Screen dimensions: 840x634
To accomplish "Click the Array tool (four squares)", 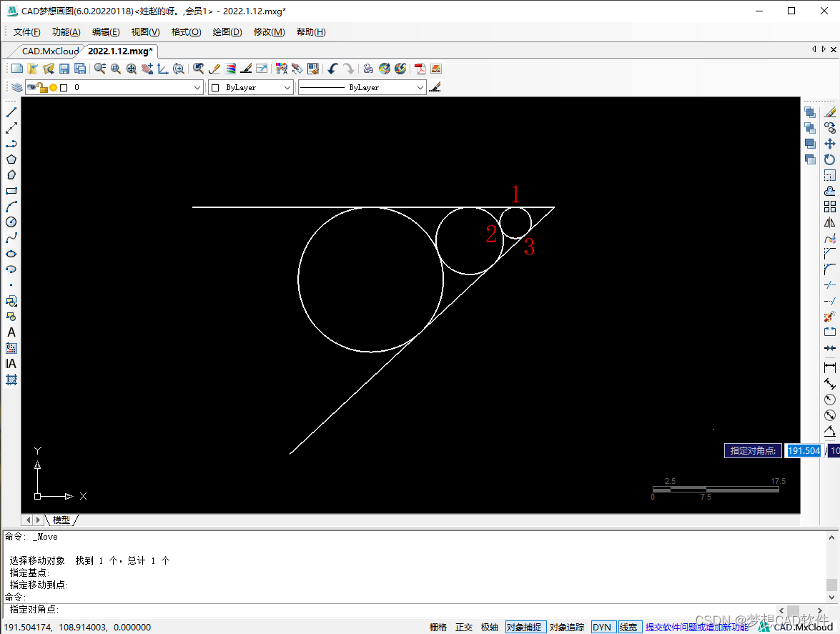I will click(830, 207).
